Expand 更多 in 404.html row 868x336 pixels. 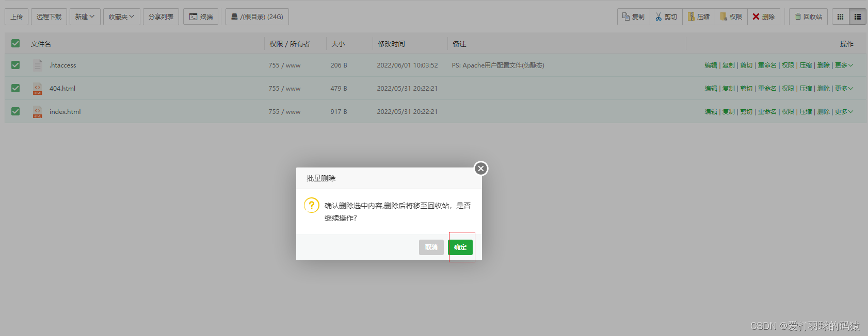(x=844, y=89)
